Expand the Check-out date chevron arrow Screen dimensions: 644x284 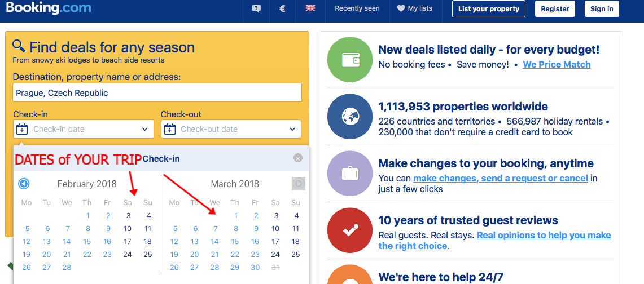point(292,129)
